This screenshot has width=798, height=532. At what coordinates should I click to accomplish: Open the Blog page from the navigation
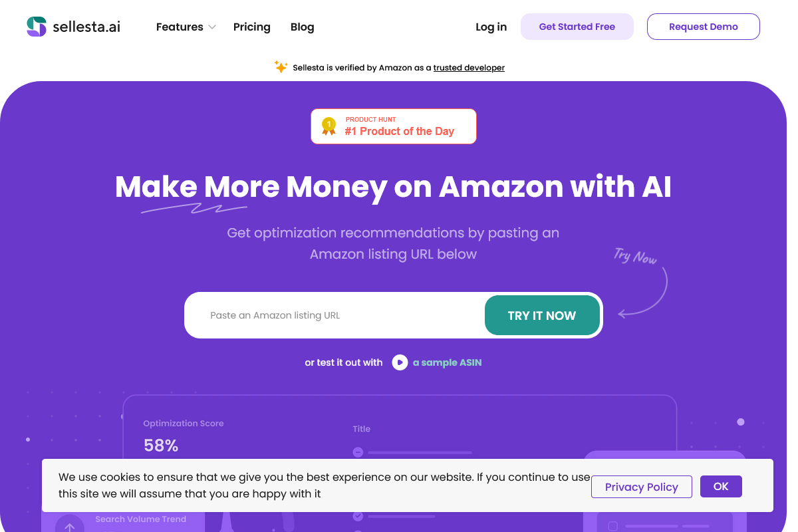point(302,27)
